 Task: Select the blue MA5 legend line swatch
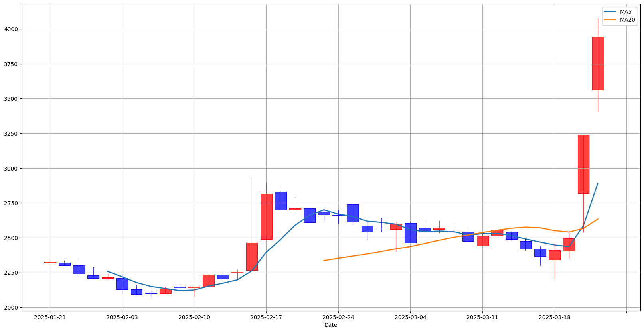click(x=610, y=12)
